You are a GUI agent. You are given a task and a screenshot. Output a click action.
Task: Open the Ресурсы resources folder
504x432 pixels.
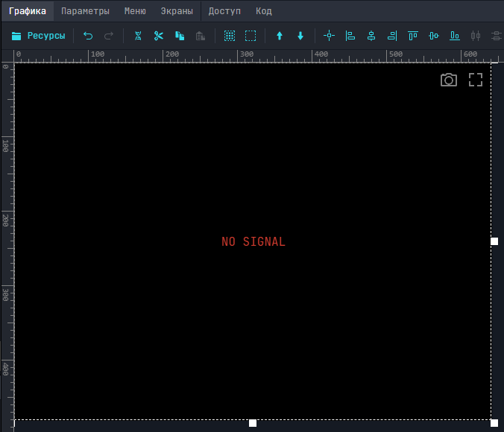(x=38, y=36)
